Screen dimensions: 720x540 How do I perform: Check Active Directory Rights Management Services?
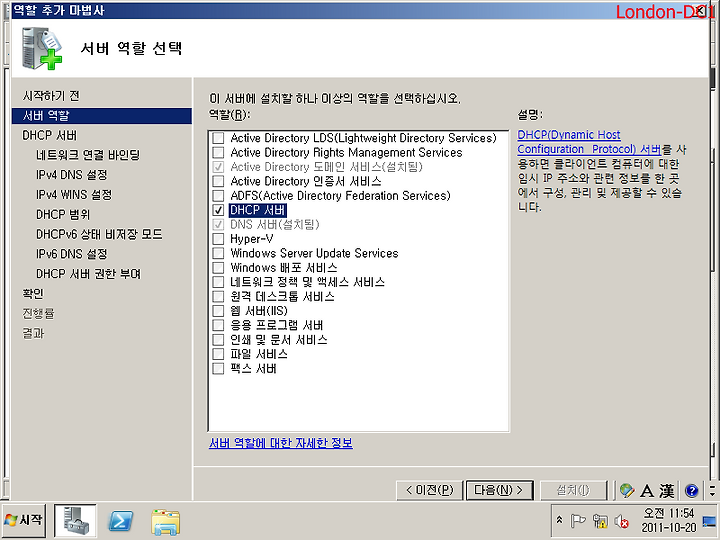click(x=218, y=152)
